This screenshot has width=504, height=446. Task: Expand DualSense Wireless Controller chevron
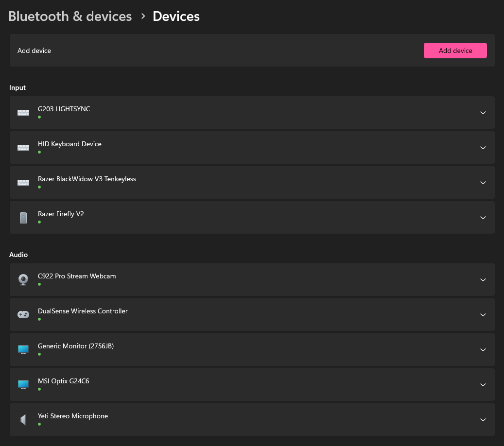[x=483, y=315]
